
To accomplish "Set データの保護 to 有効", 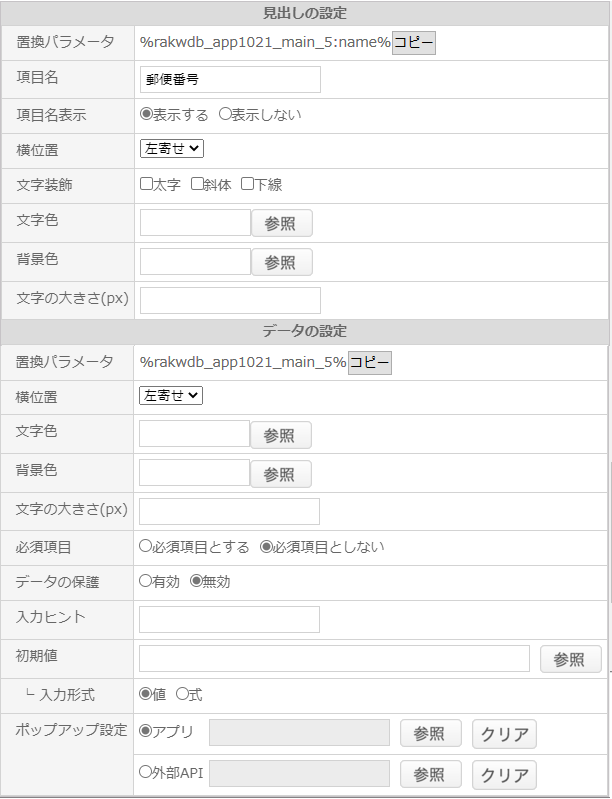I will pyautogui.click(x=145, y=581).
